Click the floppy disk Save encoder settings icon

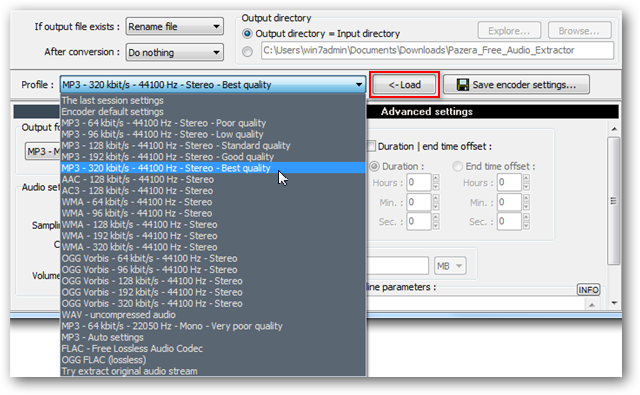pos(462,84)
